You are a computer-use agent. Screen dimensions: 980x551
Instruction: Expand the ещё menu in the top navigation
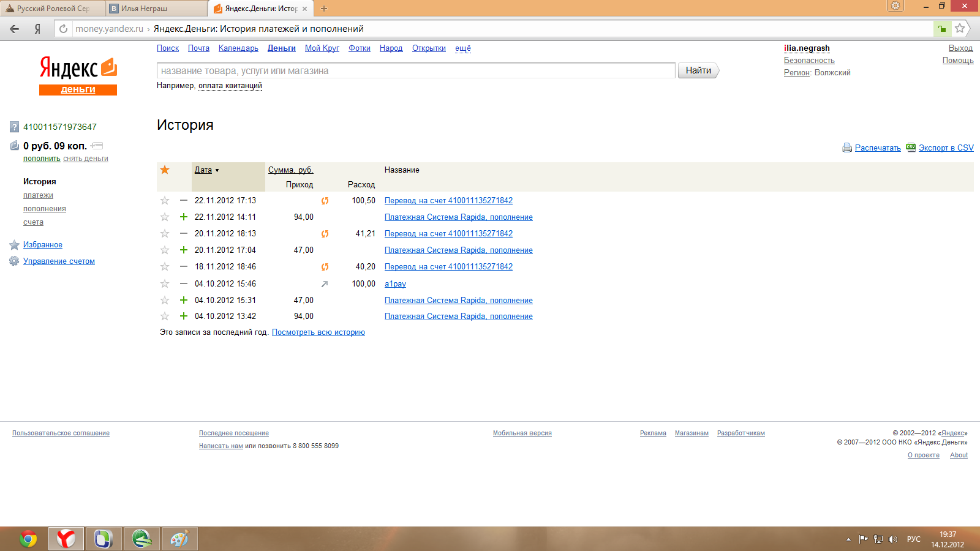click(x=463, y=48)
